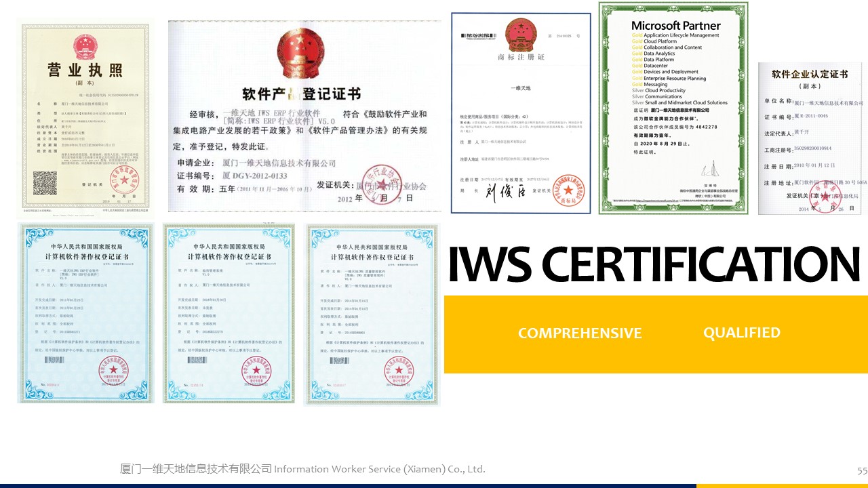
Task: Click the 法定代表人 黄千开 line
Action: point(787,134)
